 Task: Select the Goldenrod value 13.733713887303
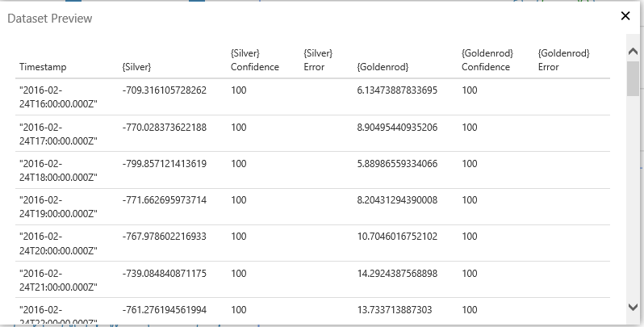click(394, 310)
